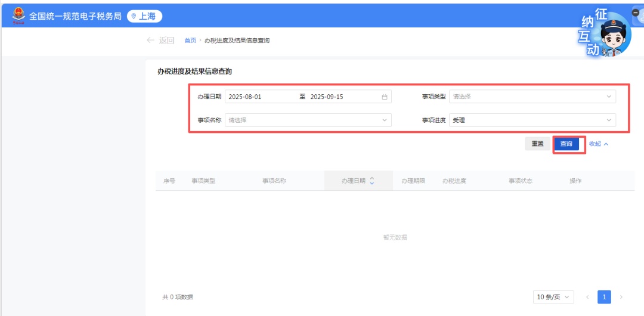This screenshot has width=644, height=316.
Task: Change the 10 条/页 page size selector
Action: pos(553,297)
